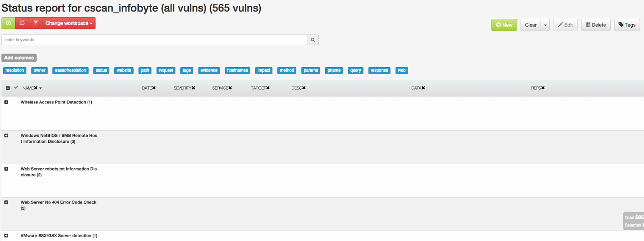Click the red filter funnel icon
Image resolution: width=644 pixels, height=241 pixels.
point(35,23)
